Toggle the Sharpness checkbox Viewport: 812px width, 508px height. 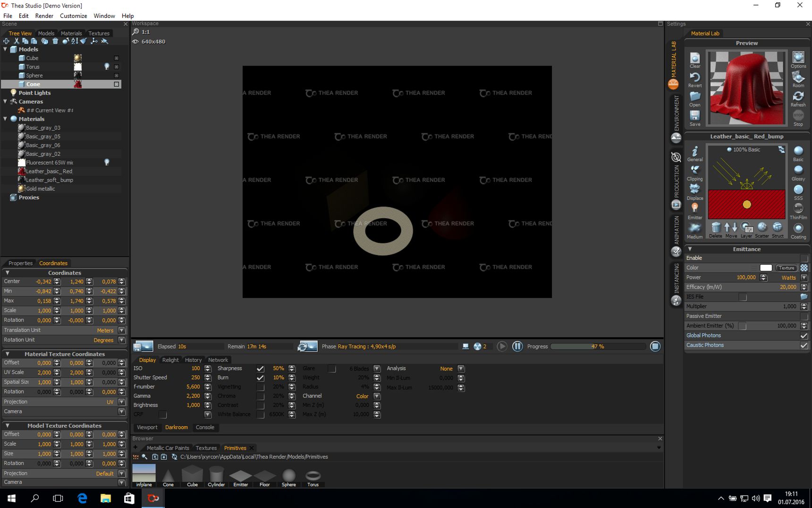coord(260,369)
